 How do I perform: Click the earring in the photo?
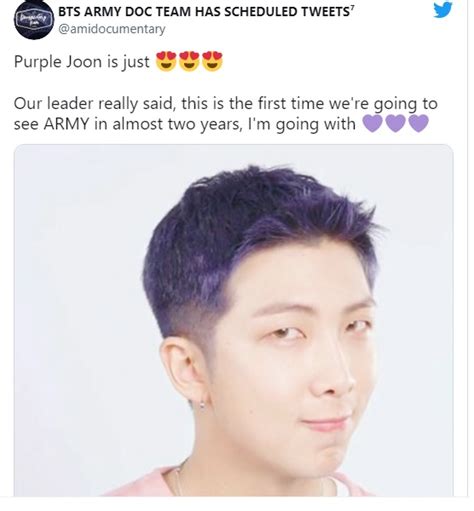[202, 405]
